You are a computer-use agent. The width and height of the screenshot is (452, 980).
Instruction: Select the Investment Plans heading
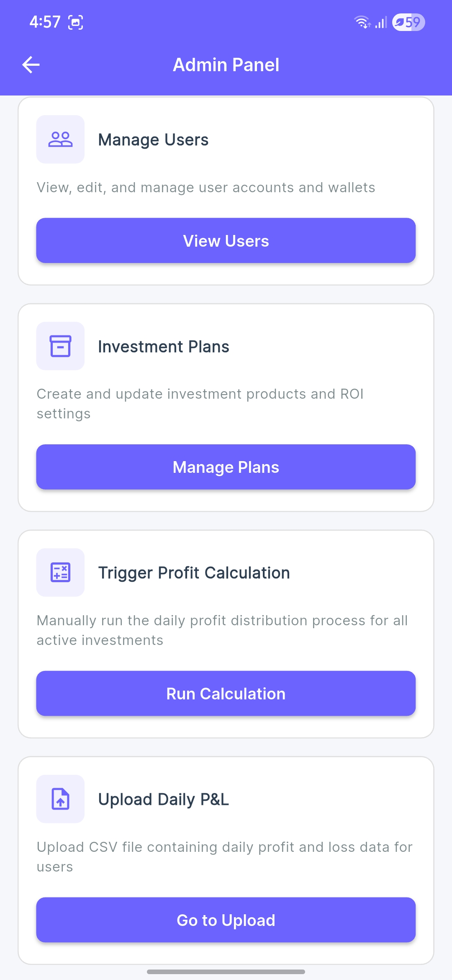pos(164,347)
